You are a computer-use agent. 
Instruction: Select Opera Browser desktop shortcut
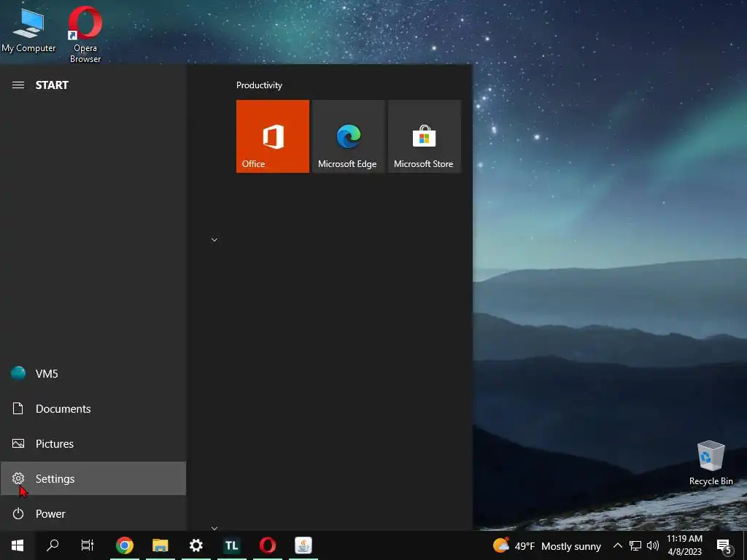click(x=85, y=34)
